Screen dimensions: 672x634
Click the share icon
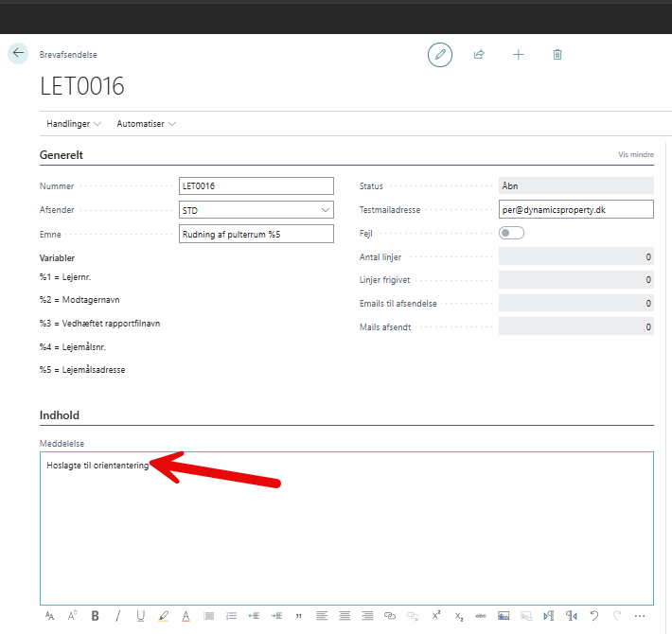479,55
